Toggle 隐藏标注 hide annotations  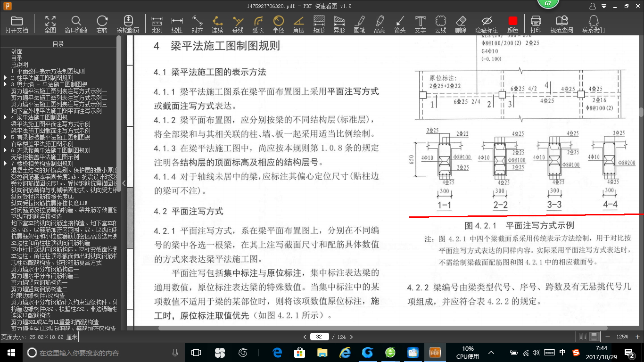pyautogui.click(x=487, y=24)
